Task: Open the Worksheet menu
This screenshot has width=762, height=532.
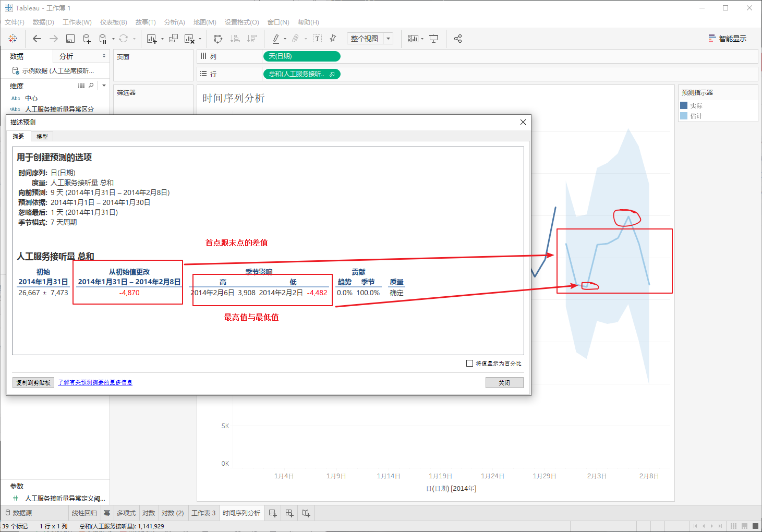Action: coord(77,22)
